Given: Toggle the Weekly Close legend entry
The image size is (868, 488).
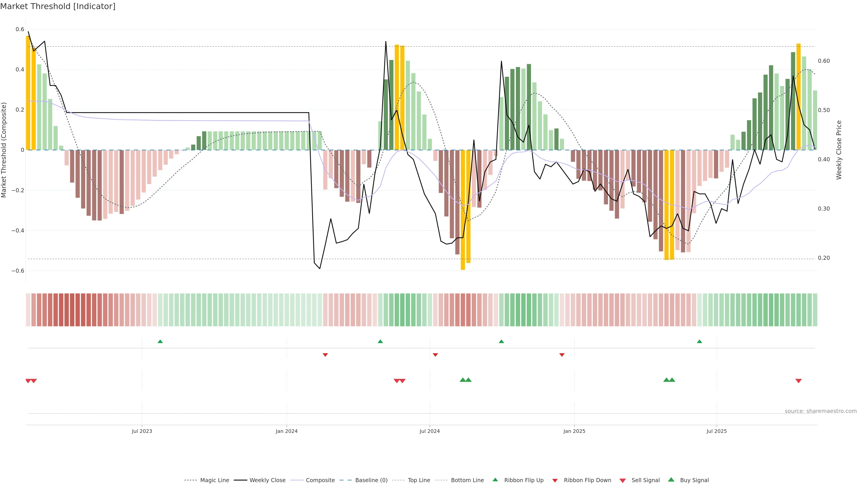Looking at the screenshot, I should coord(267,480).
